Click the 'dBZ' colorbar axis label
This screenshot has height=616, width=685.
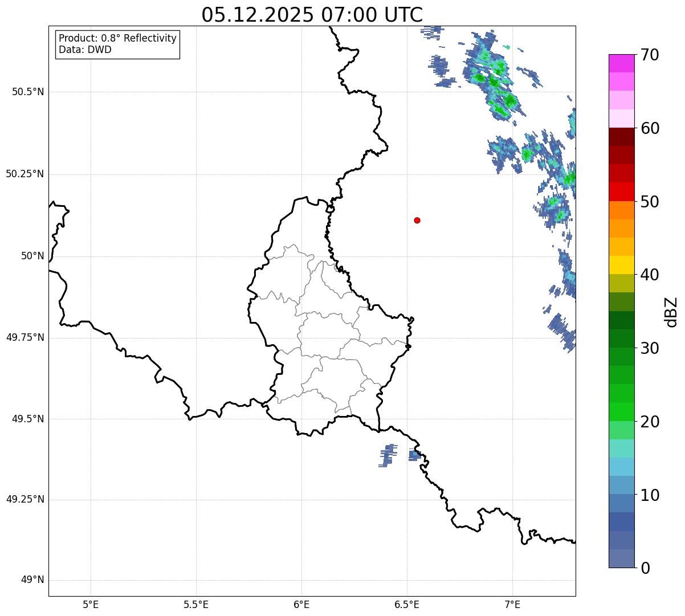[671, 312]
